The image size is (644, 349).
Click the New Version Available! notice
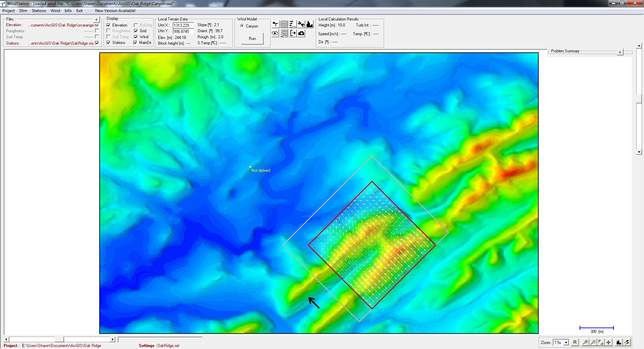point(115,11)
